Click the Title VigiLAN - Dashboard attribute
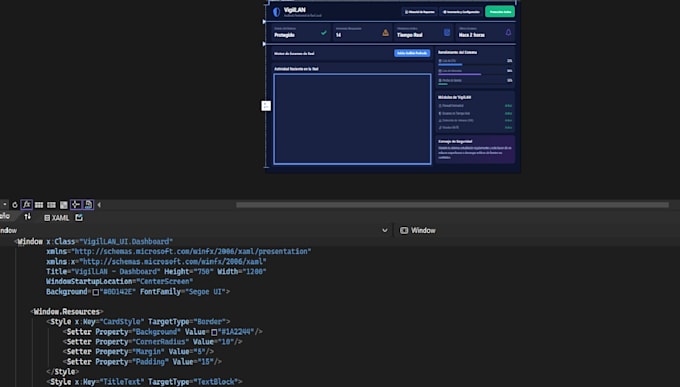680x387 pixels. [103, 272]
